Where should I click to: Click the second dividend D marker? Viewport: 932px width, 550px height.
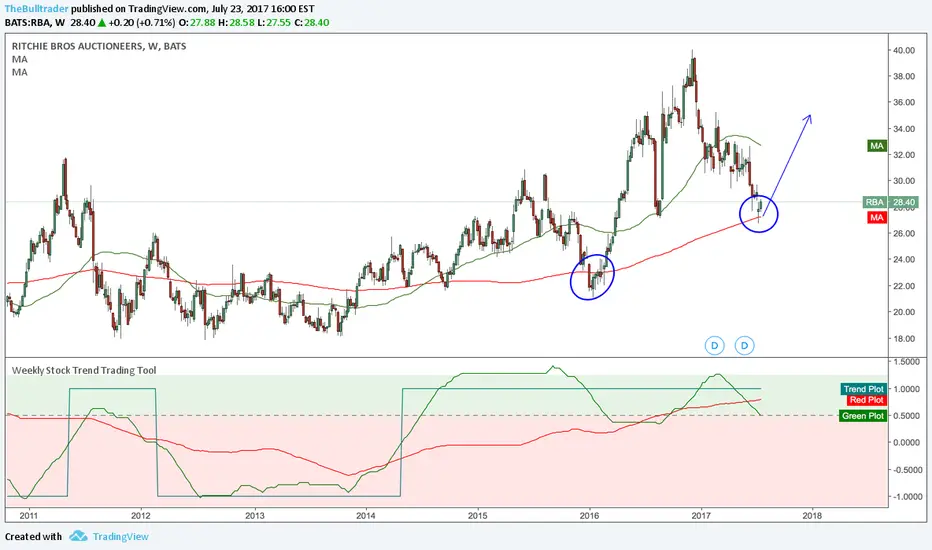[x=744, y=345]
